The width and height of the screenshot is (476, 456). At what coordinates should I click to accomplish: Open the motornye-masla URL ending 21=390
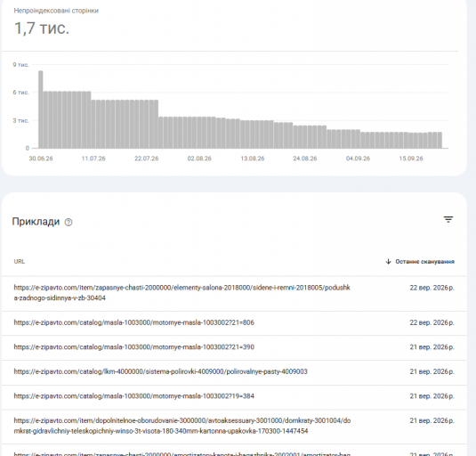point(234,347)
